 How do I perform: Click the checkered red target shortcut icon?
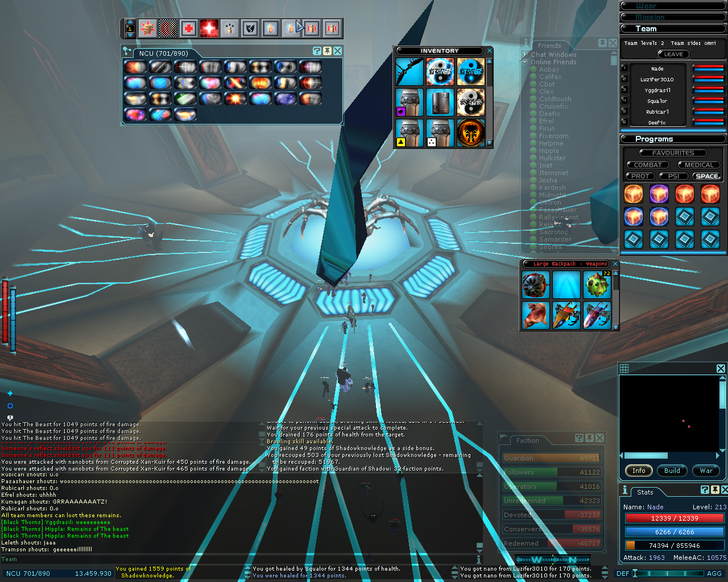(168, 28)
